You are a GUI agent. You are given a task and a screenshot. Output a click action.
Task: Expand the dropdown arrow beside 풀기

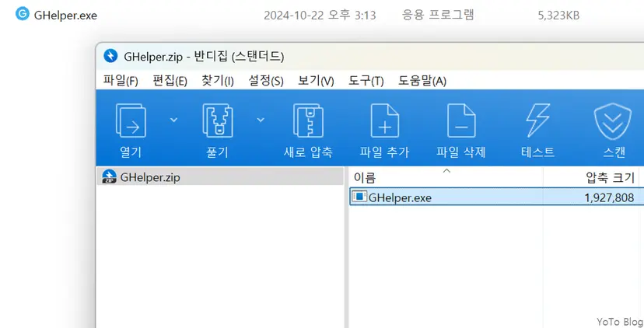pos(261,120)
